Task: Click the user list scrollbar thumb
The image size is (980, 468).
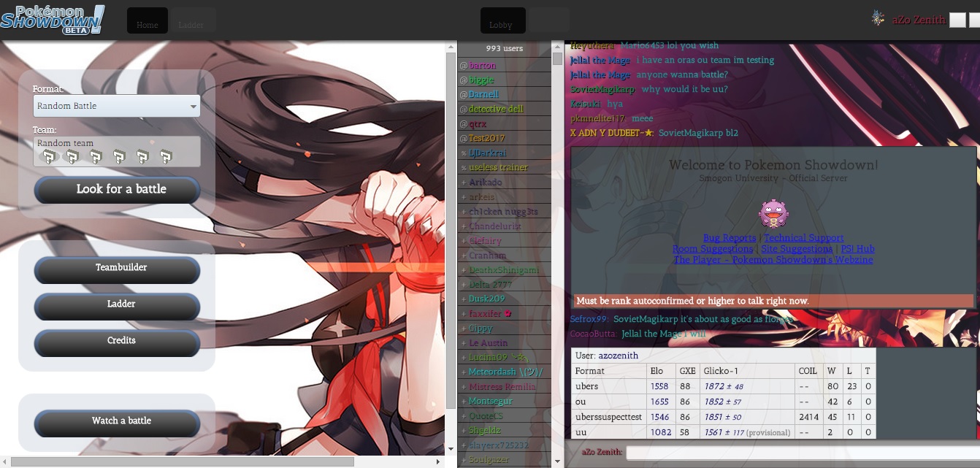Action: coord(558,58)
